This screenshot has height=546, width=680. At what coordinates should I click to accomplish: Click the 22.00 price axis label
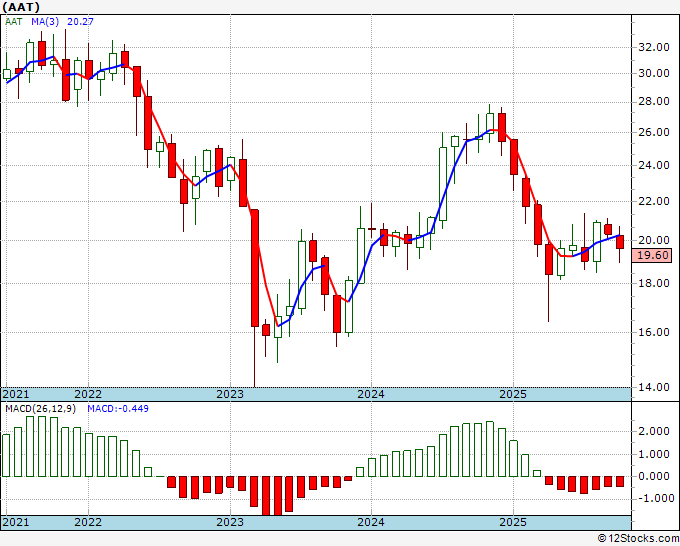pos(654,201)
